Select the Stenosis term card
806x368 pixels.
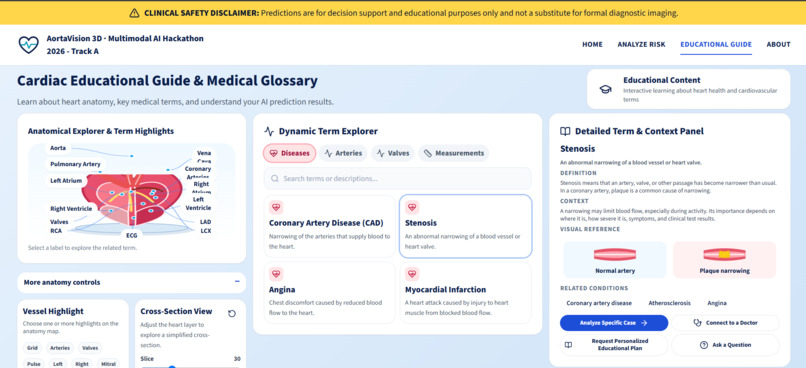(x=465, y=226)
